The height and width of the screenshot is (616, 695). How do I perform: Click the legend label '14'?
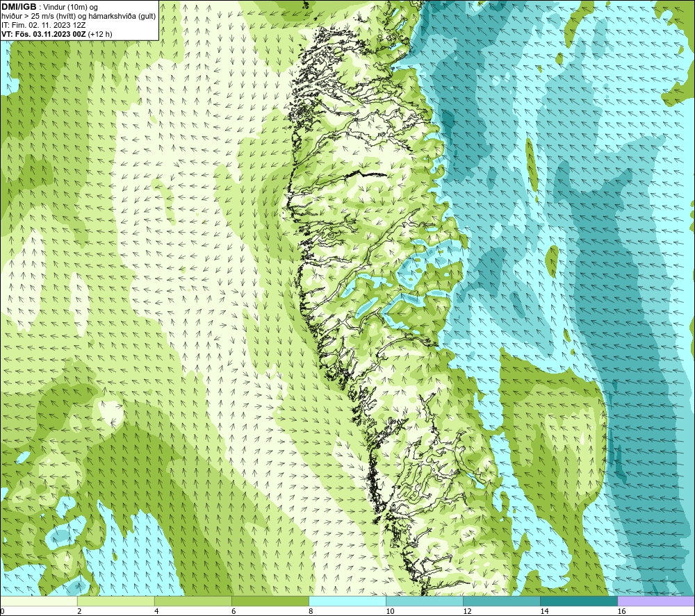(x=544, y=612)
